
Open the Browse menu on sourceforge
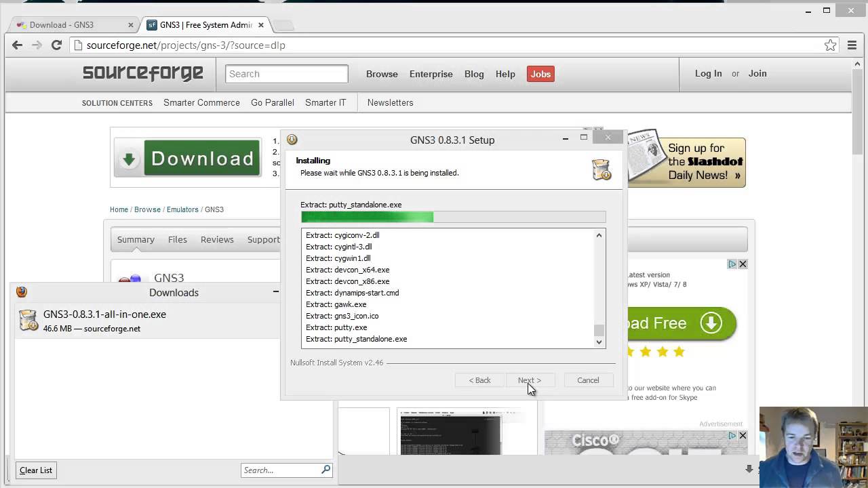[382, 74]
